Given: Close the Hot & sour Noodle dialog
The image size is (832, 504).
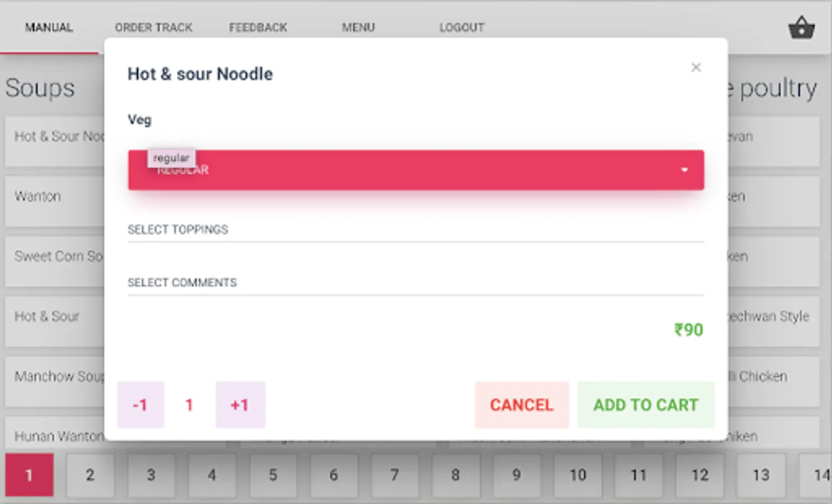Looking at the screenshot, I should pos(696,67).
